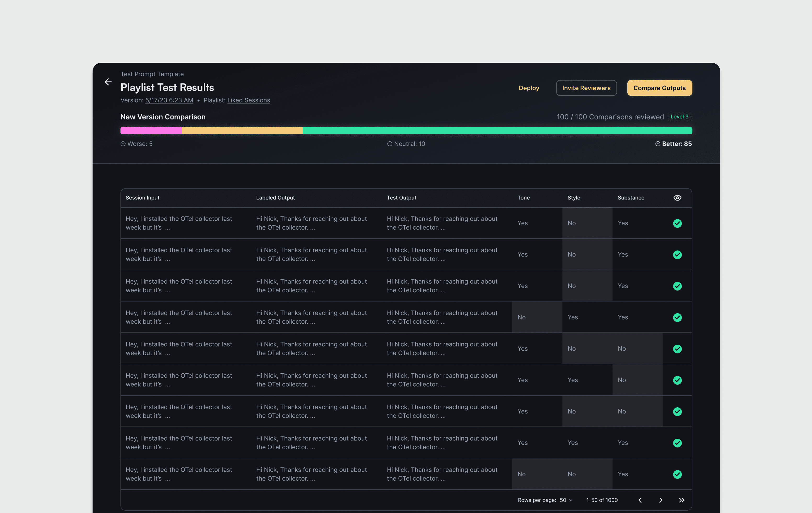Toggle the eye column visibility icon
Image resolution: width=812 pixels, height=513 pixels.
pos(677,198)
